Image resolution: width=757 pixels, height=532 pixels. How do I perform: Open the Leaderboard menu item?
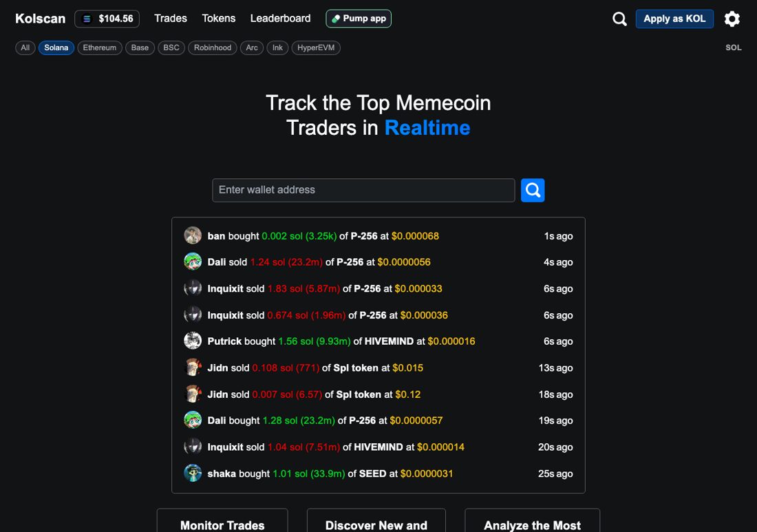pyautogui.click(x=281, y=19)
